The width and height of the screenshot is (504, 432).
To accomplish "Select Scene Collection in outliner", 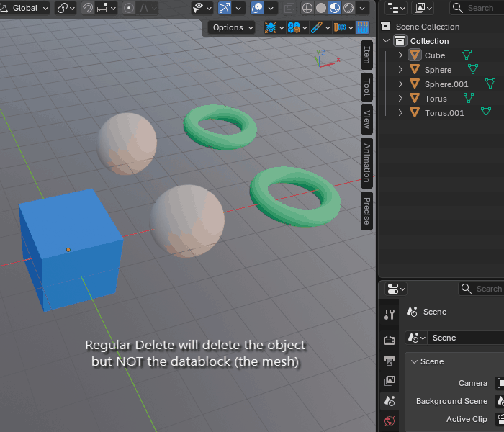I will coord(428,27).
